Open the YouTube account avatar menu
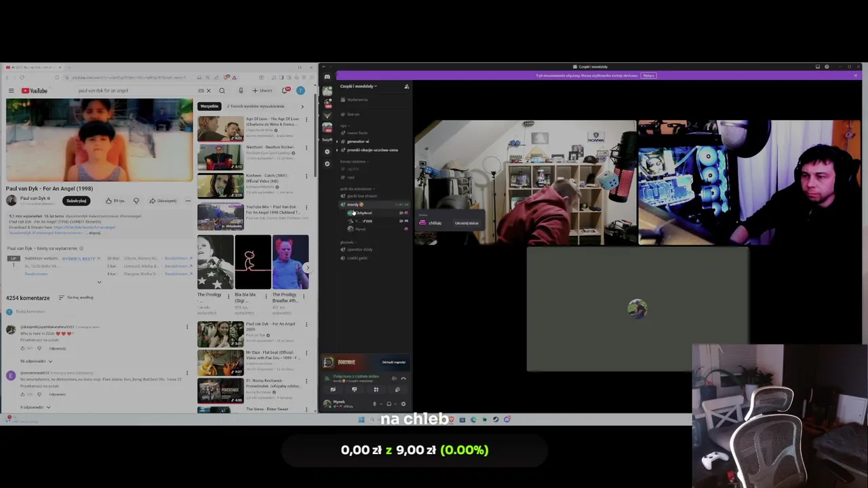The height and width of the screenshot is (488, 868). (300, 91)
